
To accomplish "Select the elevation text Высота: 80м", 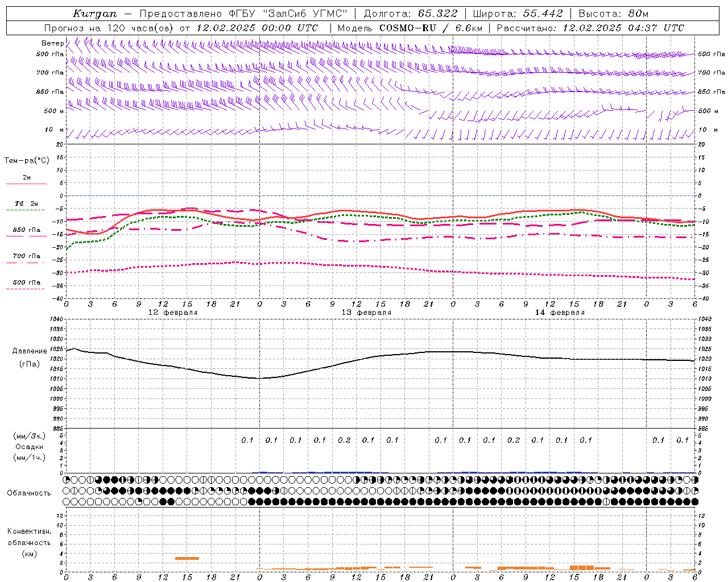I will click(613, 14).
